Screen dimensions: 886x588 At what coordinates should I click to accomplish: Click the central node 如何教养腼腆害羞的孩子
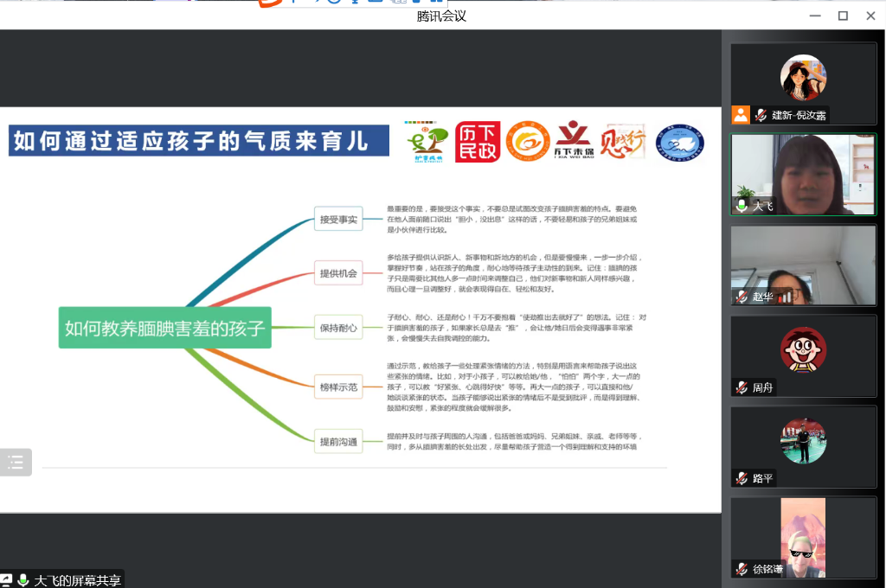click(164, 328)
